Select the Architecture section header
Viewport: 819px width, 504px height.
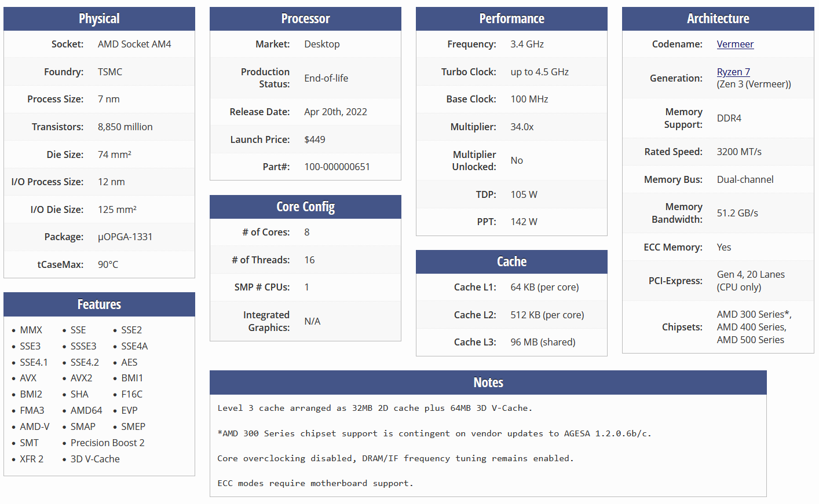click(718, 19)
